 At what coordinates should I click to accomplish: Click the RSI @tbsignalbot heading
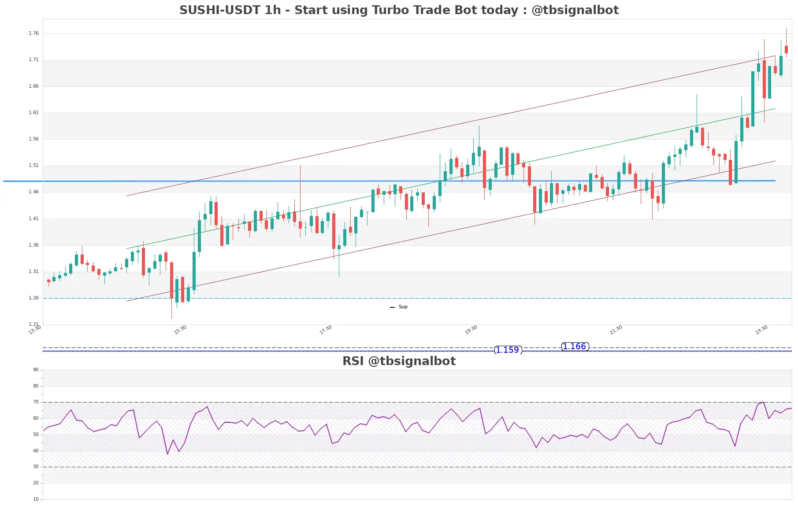tap(399, 361)
